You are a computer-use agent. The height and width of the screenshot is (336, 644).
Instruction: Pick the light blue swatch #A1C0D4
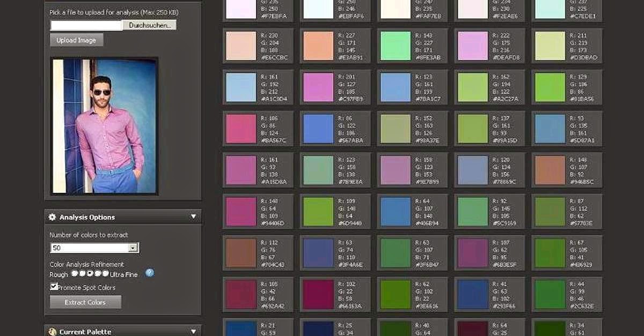[241, 87]
